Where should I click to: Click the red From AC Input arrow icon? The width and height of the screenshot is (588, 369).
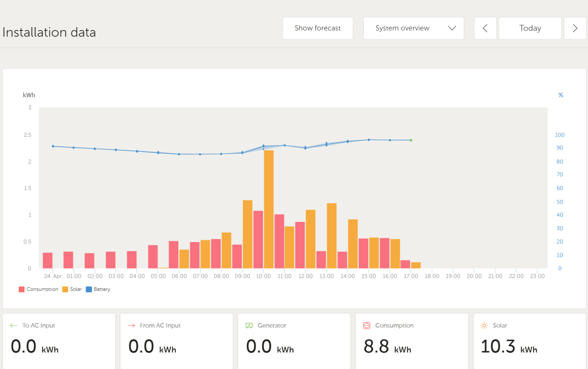[x=131, y=326]
